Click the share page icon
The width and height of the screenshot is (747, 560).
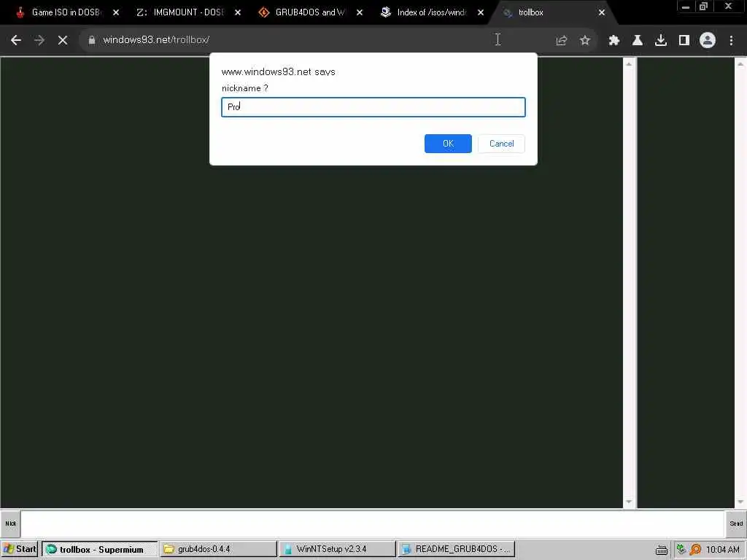pos(562,41)
